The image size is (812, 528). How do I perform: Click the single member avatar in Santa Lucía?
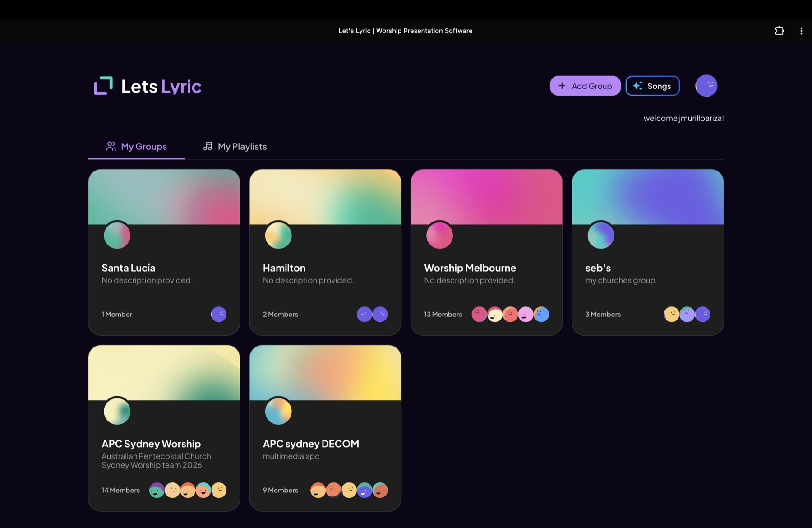point(219,314)
